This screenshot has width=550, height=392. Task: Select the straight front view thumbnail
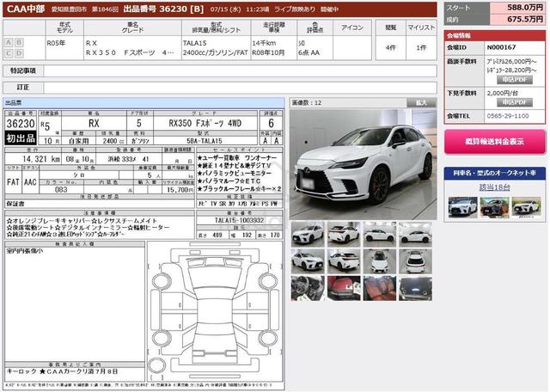[380, 261]
